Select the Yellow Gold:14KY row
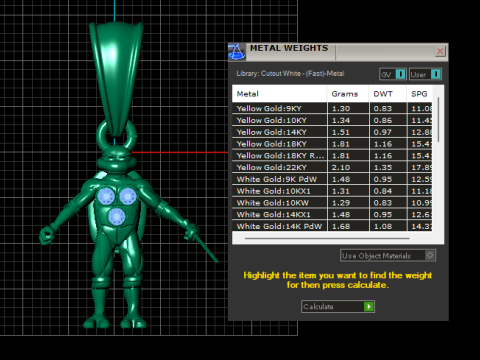 click(x=332, y=132)
